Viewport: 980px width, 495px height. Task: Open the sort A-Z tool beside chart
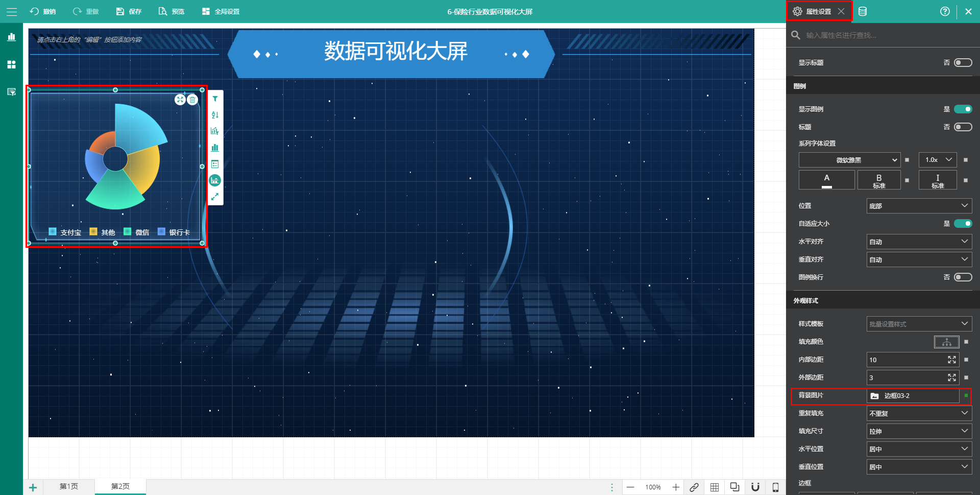(x=215, y=115)
